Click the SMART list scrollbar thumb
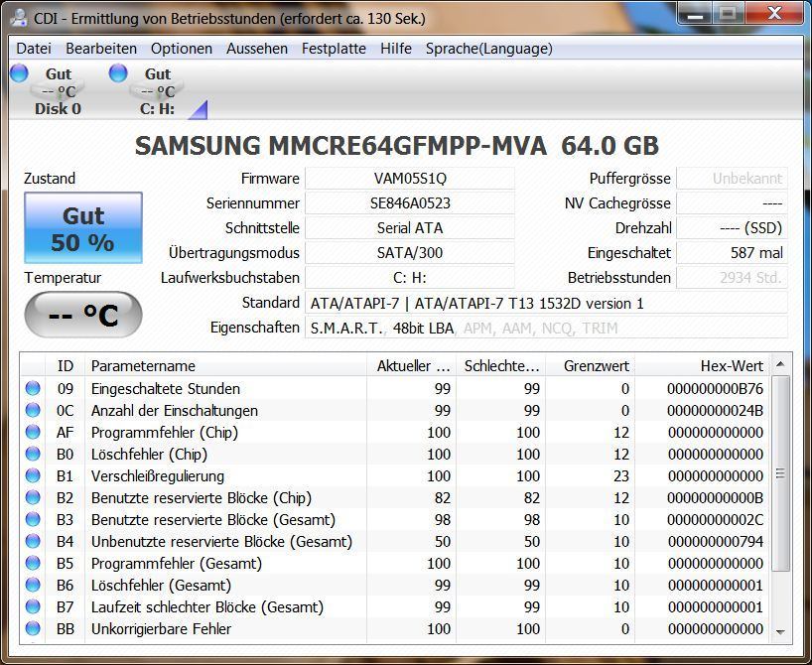Viewport: 812px width, 665px height. point(780,473)
